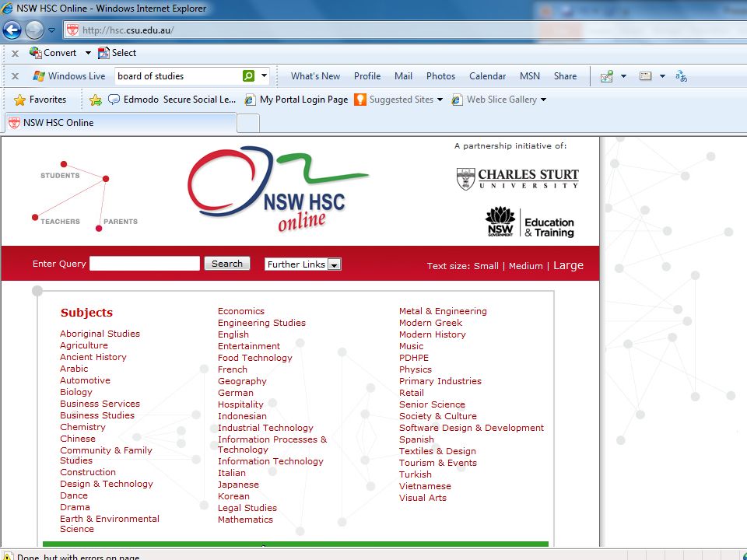This screenshot has height=560, width=747.
Task: Click the browser Forward arrow button
Action: [33, 30]
